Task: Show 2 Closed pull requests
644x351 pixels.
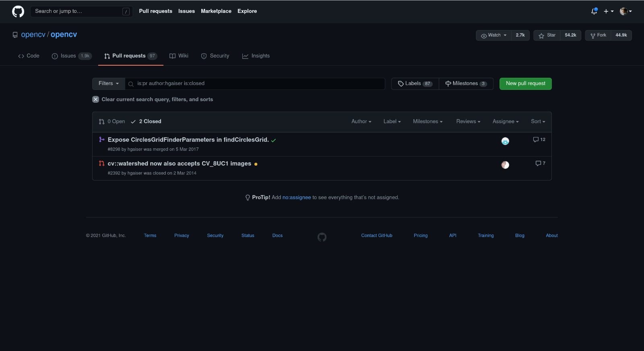Action: click(x=146, y=121)
